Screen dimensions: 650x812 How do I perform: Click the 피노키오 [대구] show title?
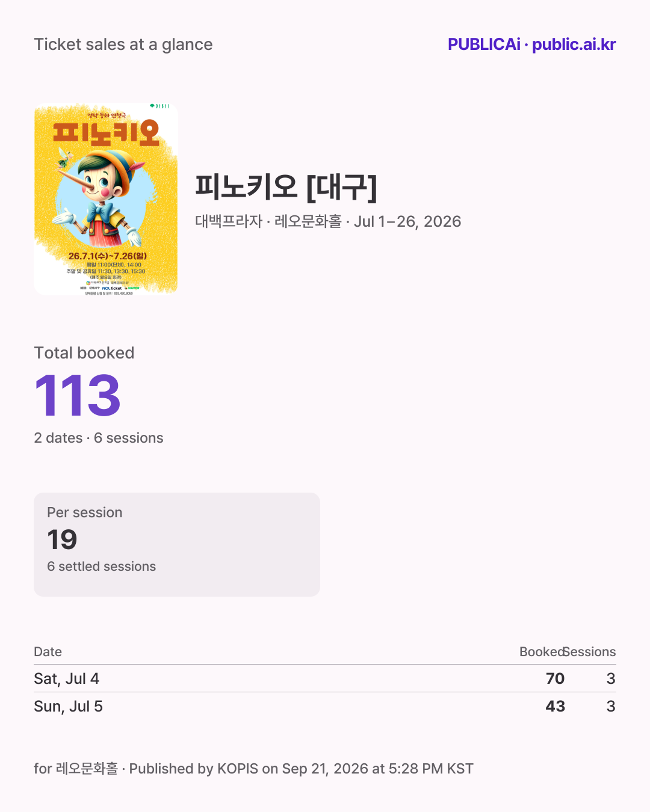[286, 186]
